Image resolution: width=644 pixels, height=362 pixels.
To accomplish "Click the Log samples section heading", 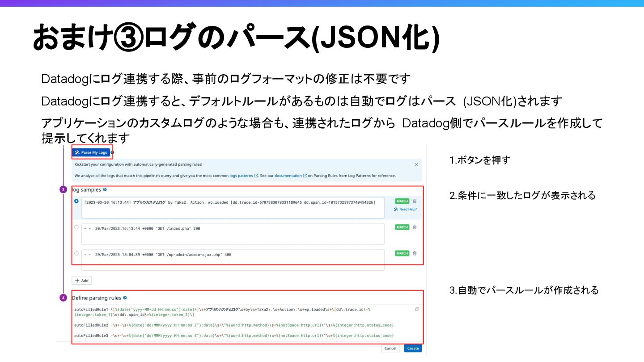I will (86, 189).
